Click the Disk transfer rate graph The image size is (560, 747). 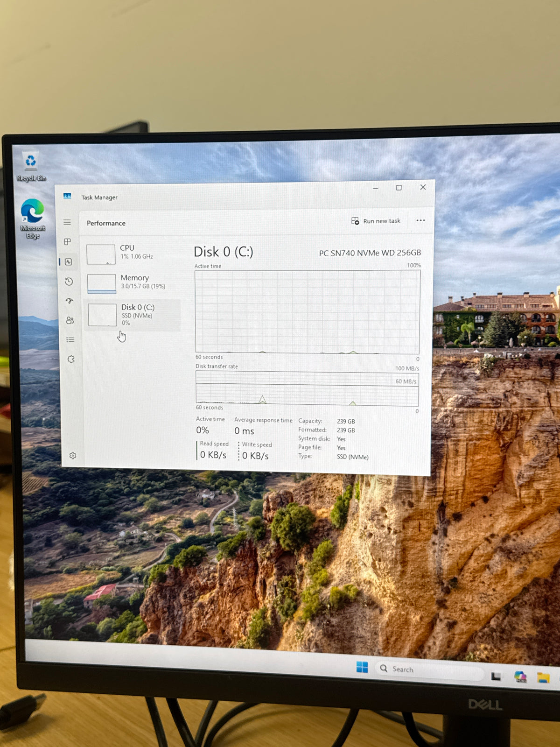[307, 388]
